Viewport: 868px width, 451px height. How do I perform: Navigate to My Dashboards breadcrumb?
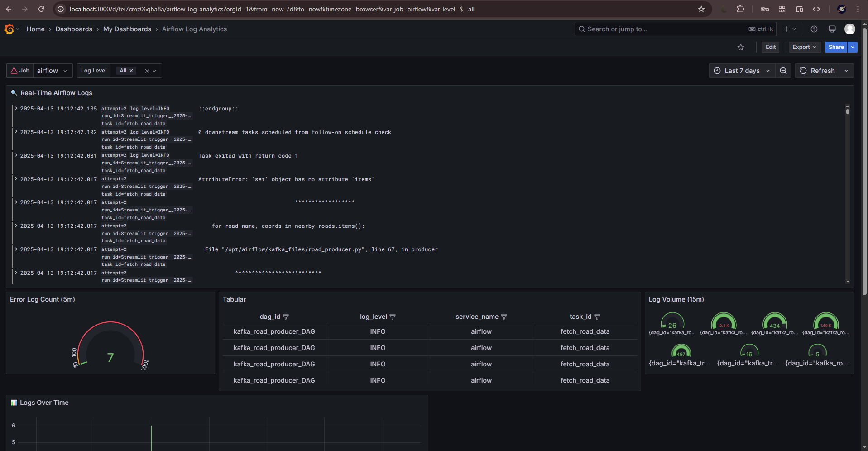coord(127,29)
